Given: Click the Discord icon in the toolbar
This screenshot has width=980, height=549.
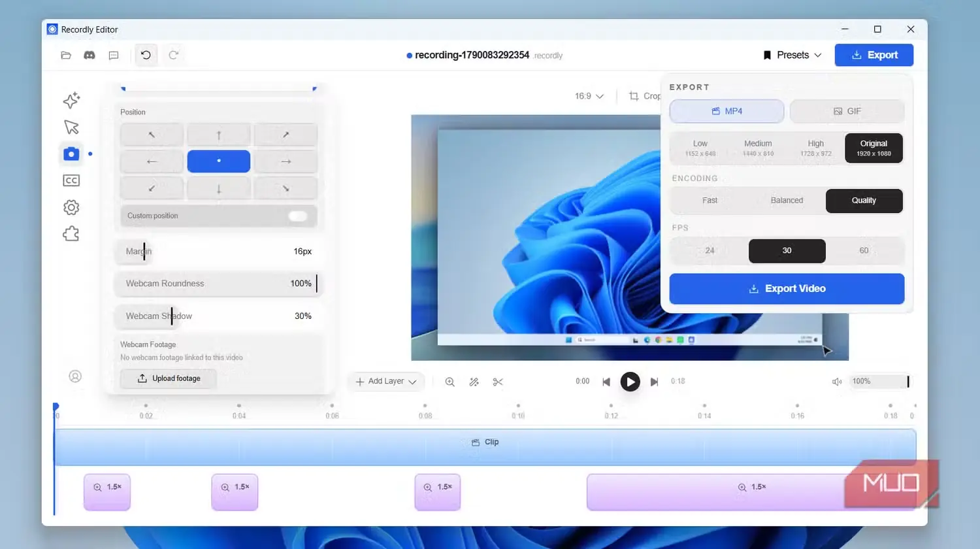Looking at the screenshot, I should (90, 56).
